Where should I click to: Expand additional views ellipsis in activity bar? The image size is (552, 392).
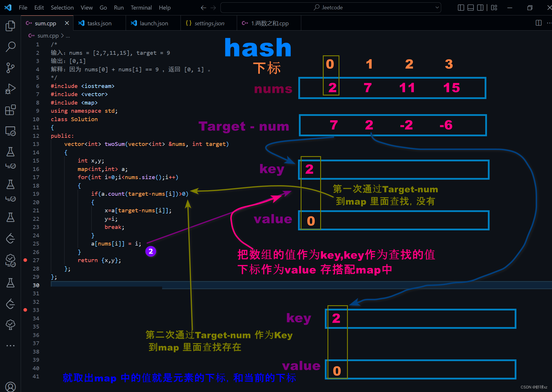coord(10,346)
